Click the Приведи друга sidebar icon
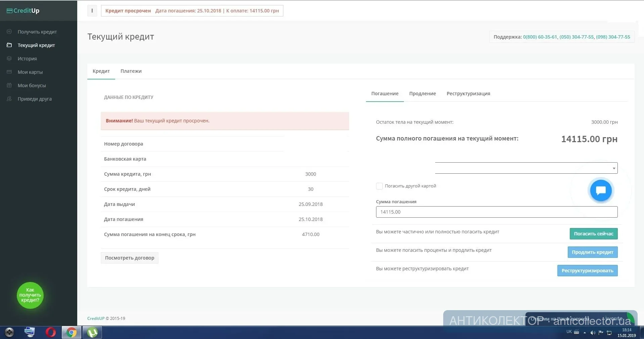 click(9, 99)
